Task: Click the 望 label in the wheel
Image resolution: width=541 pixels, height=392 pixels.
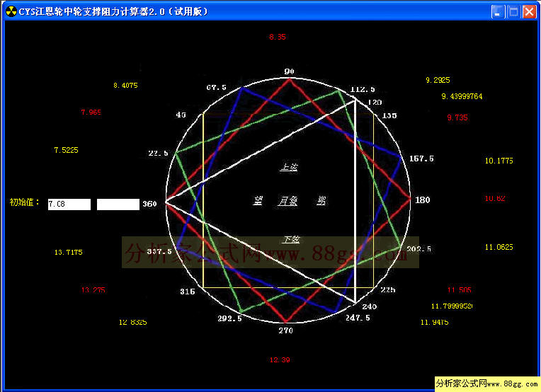Action: [258, 201]
